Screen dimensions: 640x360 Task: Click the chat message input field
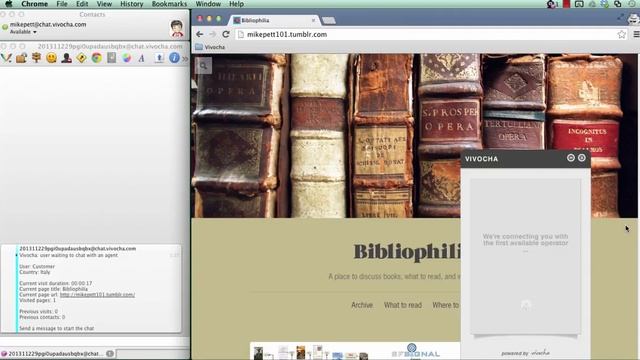point(95,341)
